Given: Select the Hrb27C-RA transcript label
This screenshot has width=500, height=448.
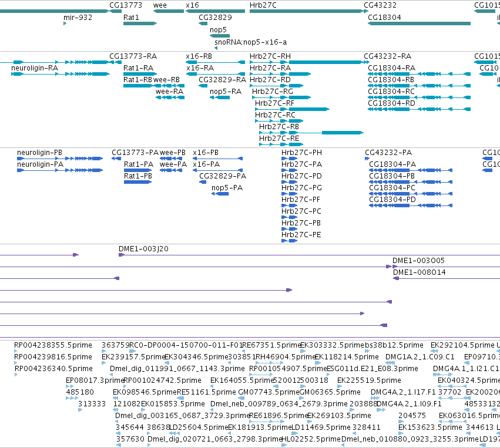Looking at the screenshot, I should (270, 68).
